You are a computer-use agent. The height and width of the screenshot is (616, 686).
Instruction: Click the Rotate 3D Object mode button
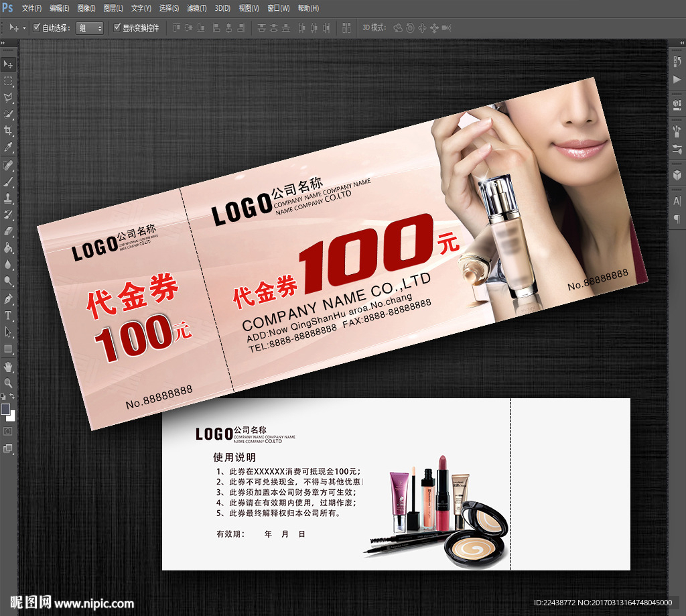[398, 28]
